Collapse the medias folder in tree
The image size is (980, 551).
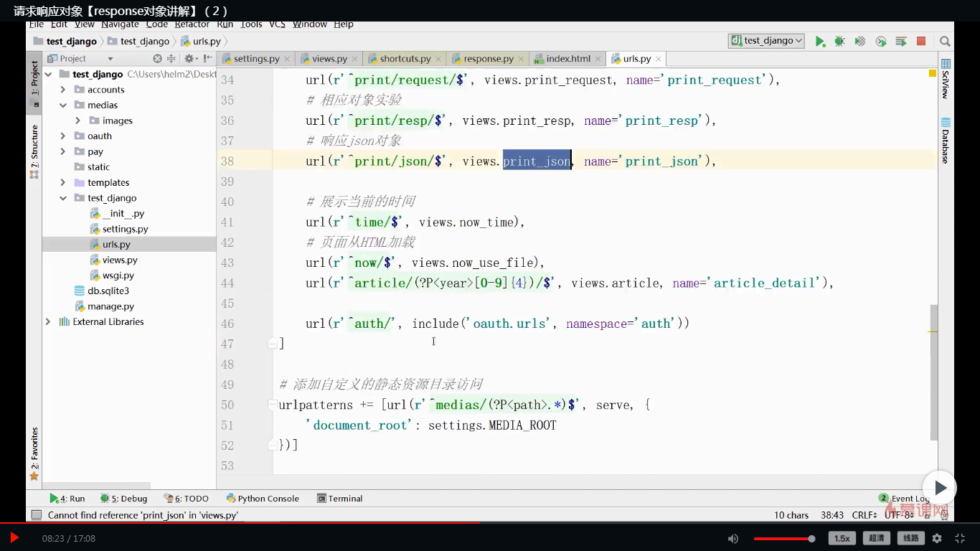63,105
